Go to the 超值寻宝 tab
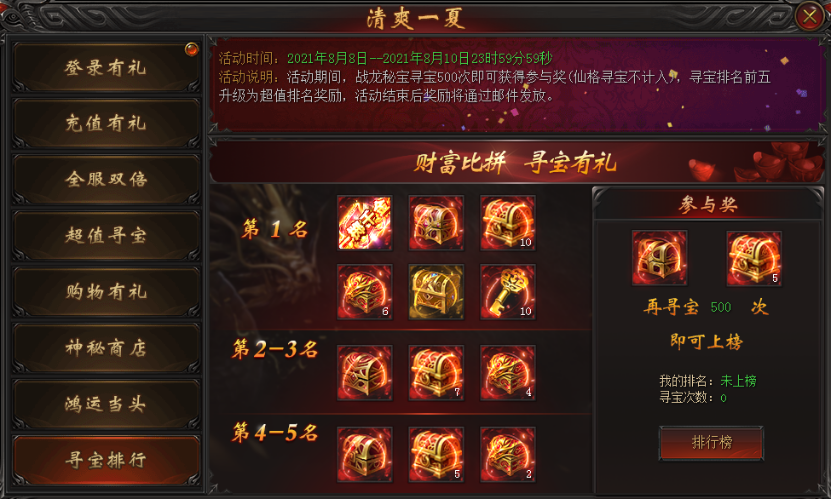This screenshot has height=500, width=831. [106, 235]
